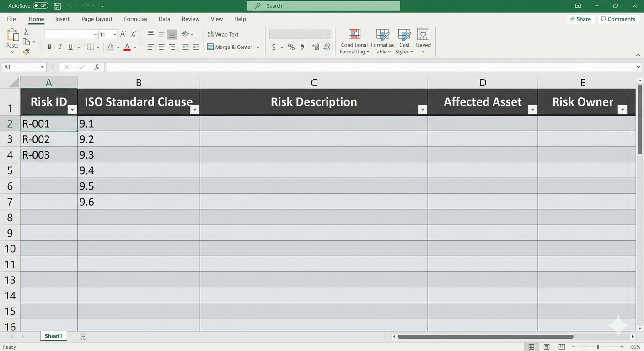Apply bold formatting with the B button

[x=49, y=47]
